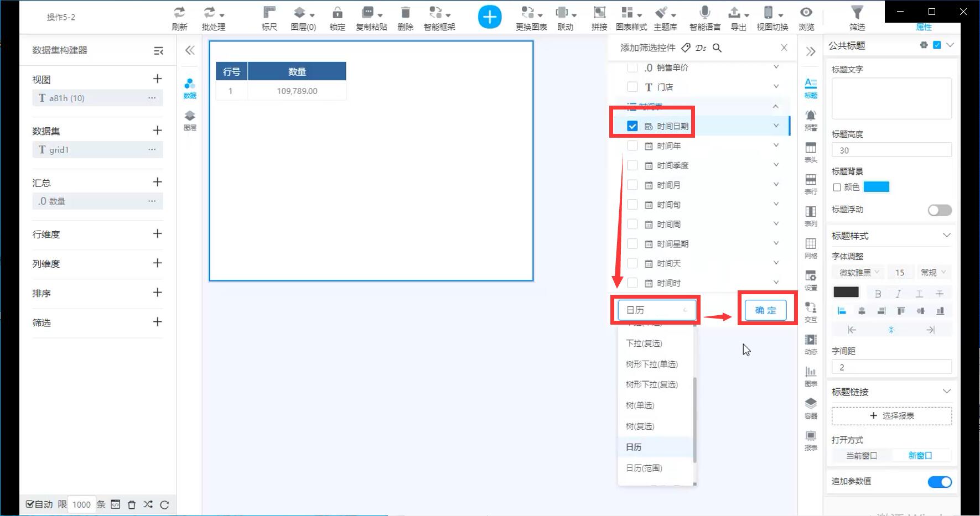Check the 门店 checkbox

(x=632, y=87)
